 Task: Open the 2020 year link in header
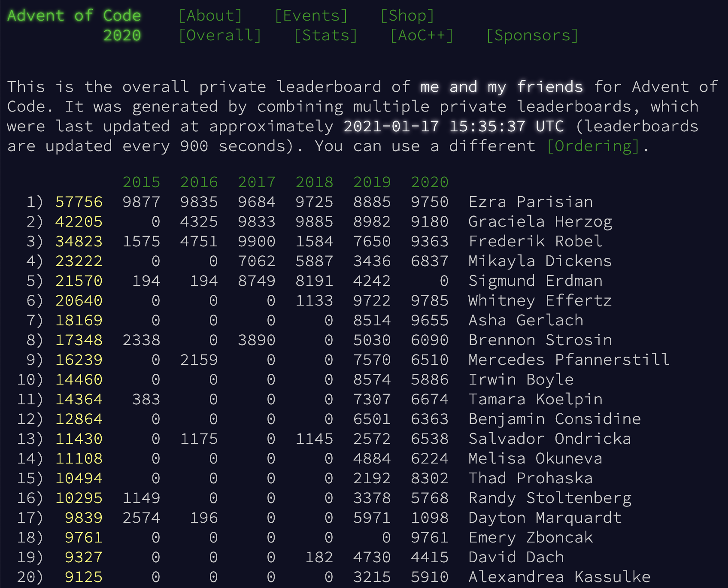122,36
